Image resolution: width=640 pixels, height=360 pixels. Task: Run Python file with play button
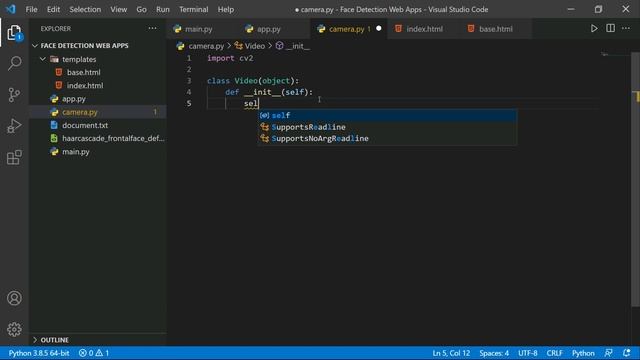(594, 29)
